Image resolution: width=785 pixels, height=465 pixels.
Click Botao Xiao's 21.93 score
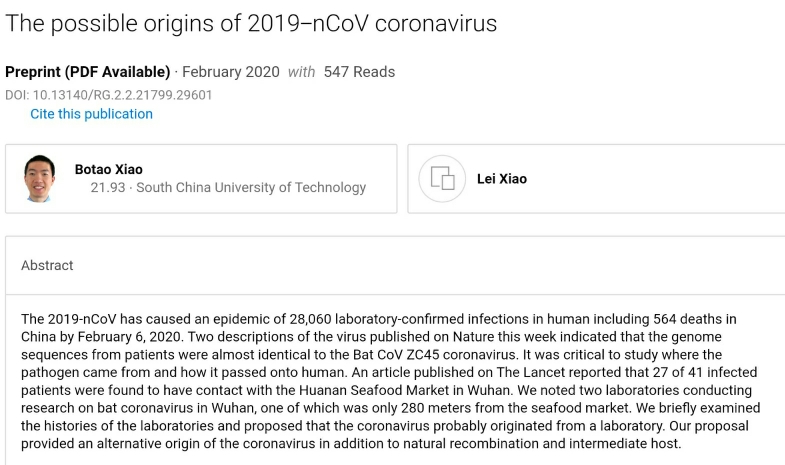(109, 187)
